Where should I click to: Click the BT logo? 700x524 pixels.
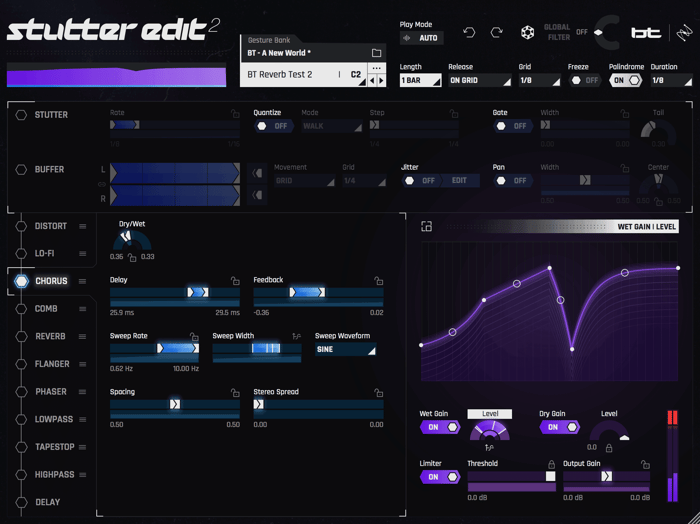(x=646, y=33)
